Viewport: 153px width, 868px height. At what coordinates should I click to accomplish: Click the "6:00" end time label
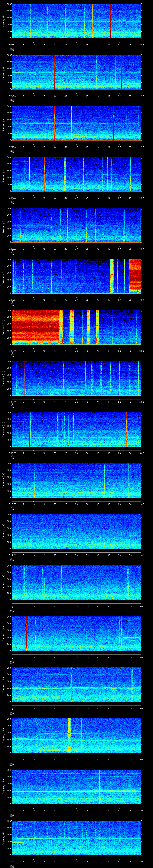[141, 248]
